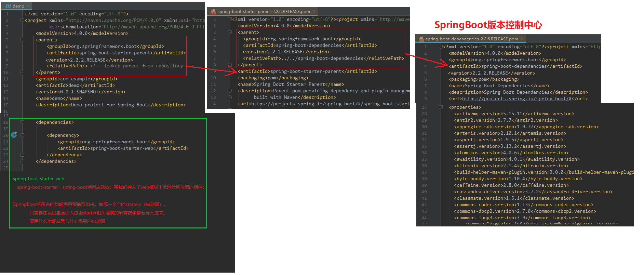This screenshot has width=644, height=275.
Task: Click the aspectj.version 1.9.5 property line
Action: pos(509,140)
